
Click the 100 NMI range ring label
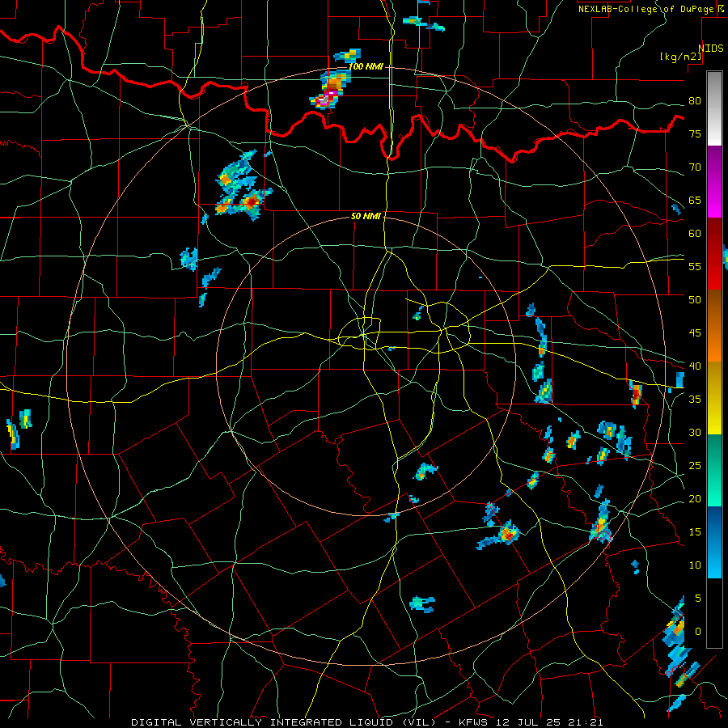pos(366,66)
